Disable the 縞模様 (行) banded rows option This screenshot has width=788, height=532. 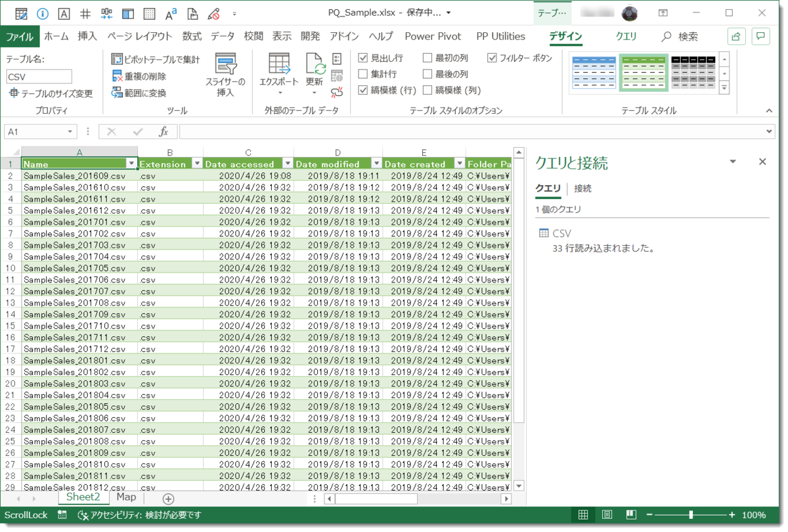(364, 90)
